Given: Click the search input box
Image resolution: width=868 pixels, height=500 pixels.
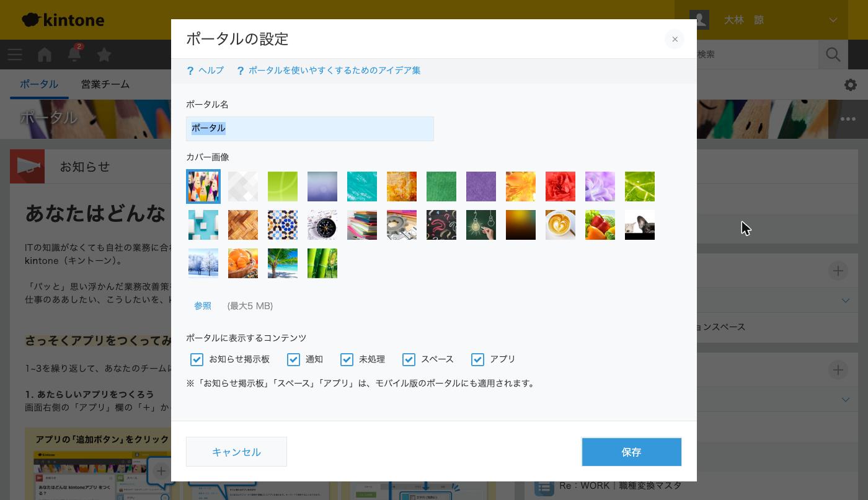Looking at the screenshot, I should [757, 55].
